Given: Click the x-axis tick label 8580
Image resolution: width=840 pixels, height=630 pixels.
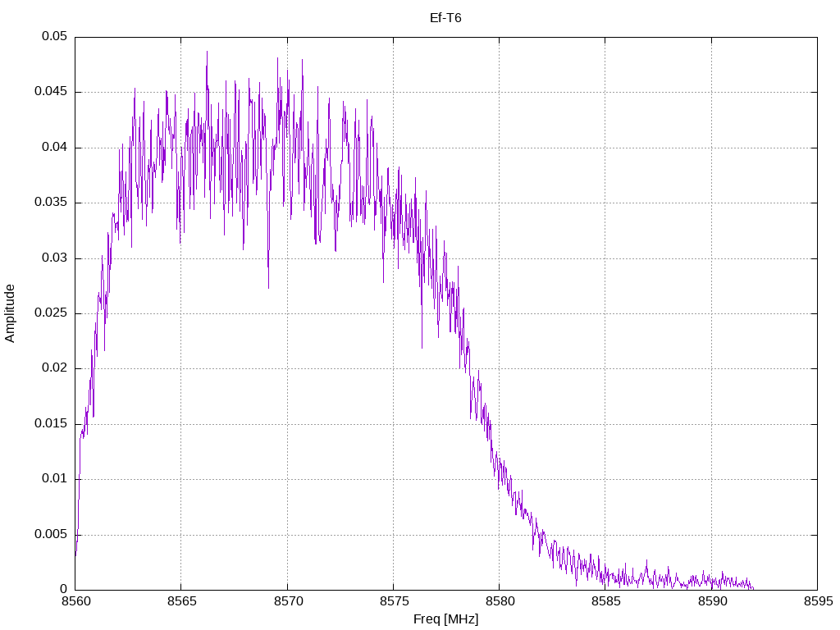Looking at the screenshot, I should click(500, 601).
